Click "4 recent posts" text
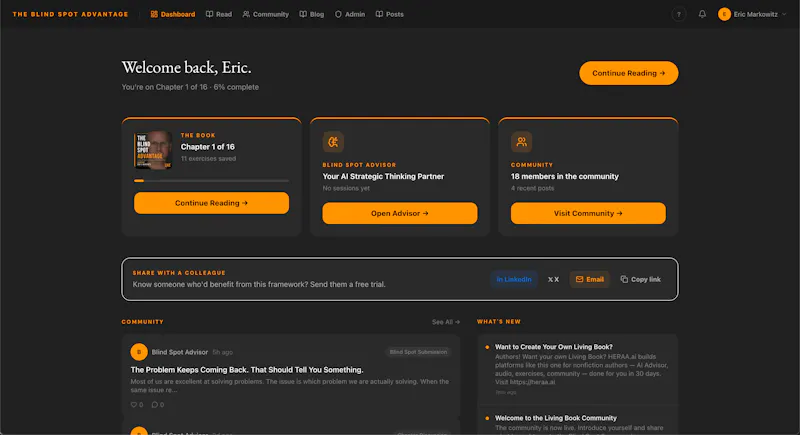This screenshot has height=435, width=800. point(532,188)
